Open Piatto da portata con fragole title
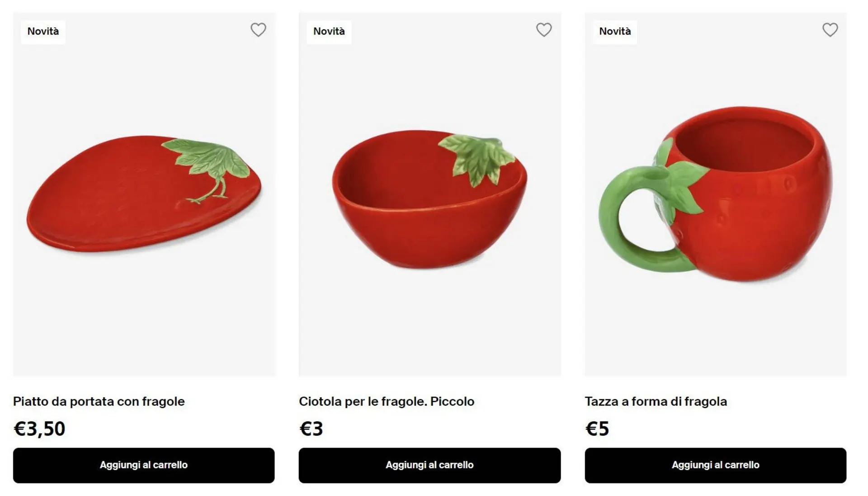 point(99,402)
